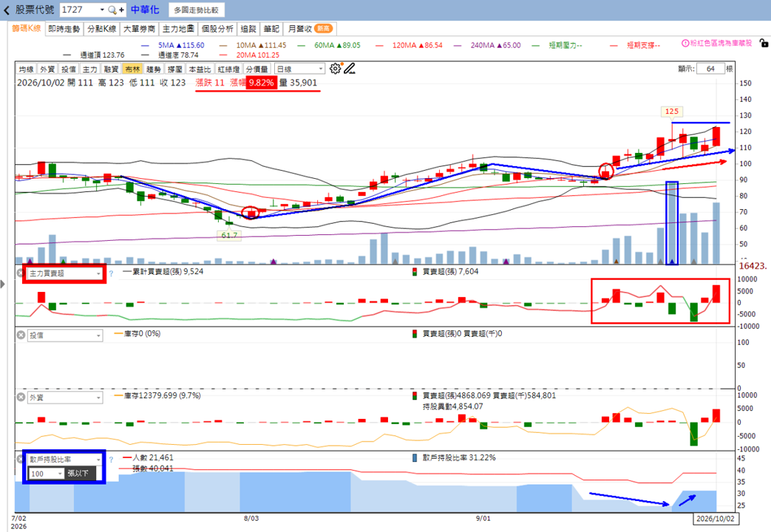
Task: Add the stock with the plus icon
Action: pyautogui.click(x=121, y=10)
